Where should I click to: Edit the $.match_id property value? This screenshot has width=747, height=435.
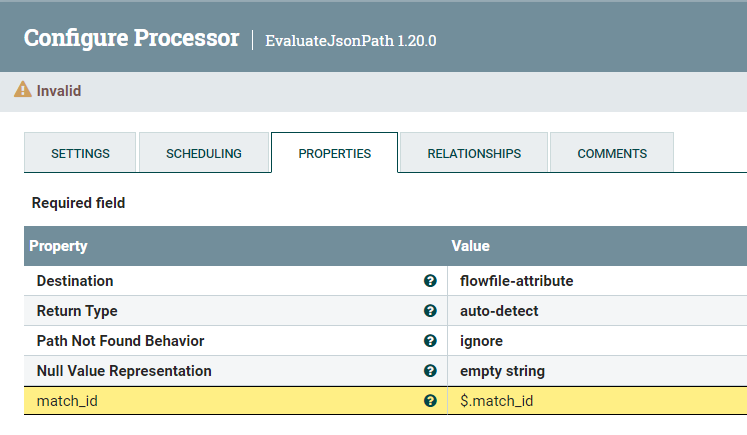(x=496, y=401)
